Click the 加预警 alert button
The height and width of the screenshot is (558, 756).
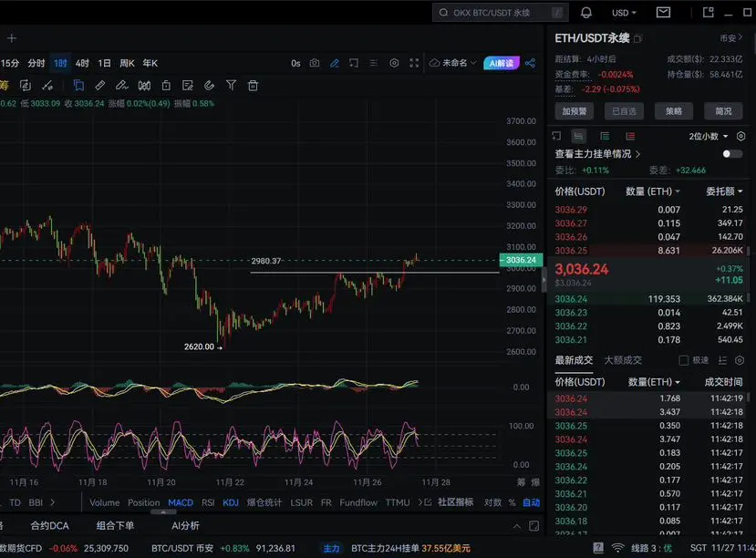pos(575,111)
